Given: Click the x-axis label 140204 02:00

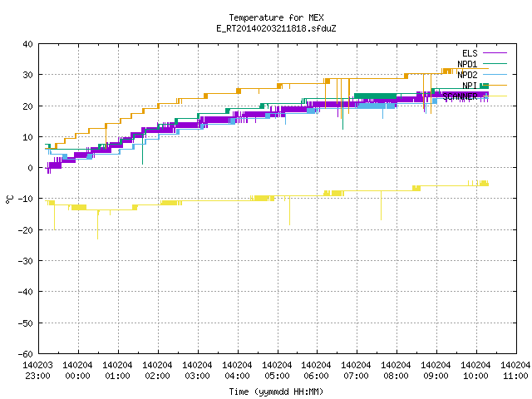Looking at the screenshot, I should [x=157, y=371].
